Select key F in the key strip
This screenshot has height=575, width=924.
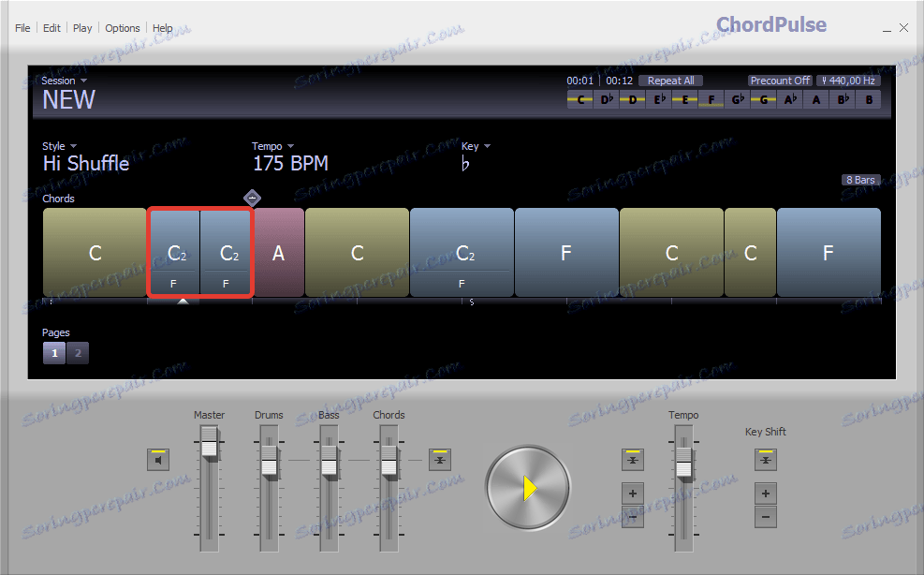click(711, 99)
